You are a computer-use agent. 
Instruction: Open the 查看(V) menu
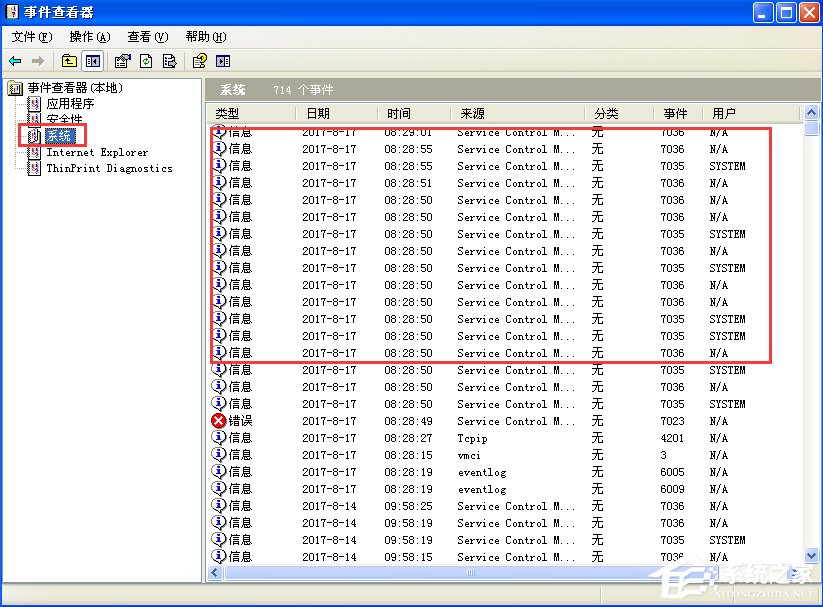pyautogui.click(x=146, y=36)
